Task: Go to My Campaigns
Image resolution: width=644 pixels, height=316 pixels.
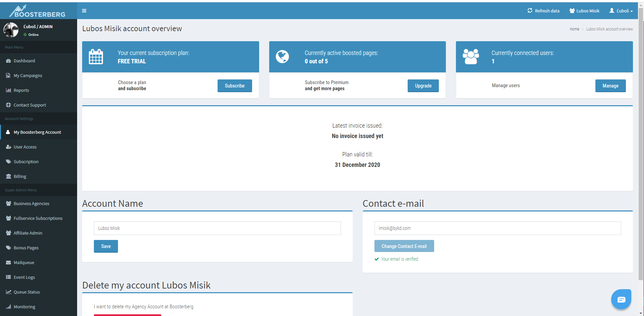Action: [39, 75]
